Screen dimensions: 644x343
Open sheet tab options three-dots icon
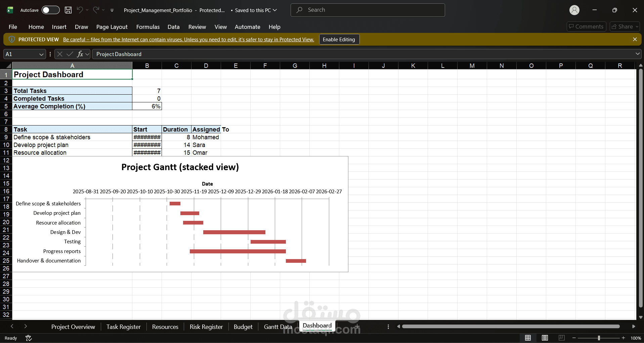[x=388, y=327]
